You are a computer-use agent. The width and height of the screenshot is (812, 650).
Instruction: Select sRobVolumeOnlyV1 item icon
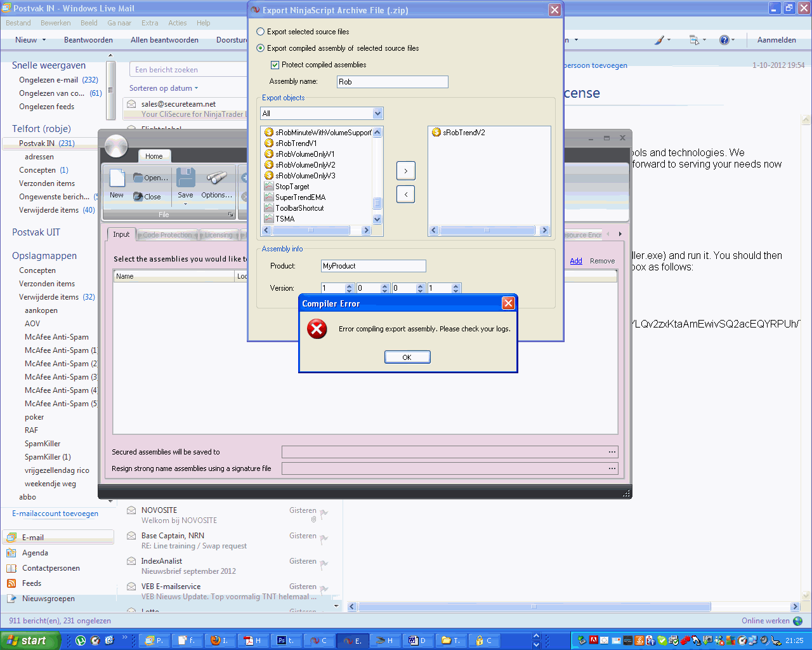[x=269, y=154]
